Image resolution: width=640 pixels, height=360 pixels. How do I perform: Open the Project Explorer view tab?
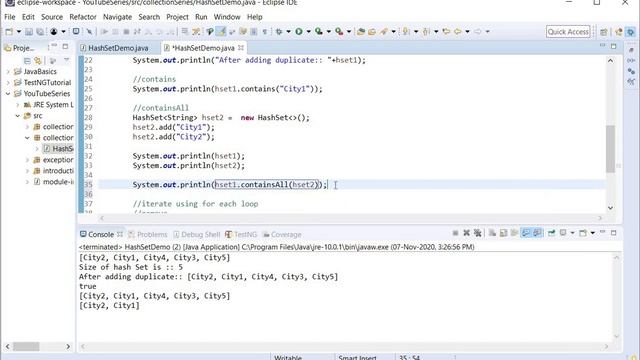point(20,48)
